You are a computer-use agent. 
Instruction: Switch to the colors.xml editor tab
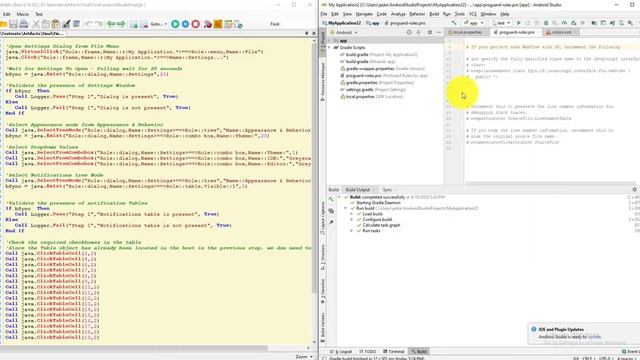click(561, 32)
